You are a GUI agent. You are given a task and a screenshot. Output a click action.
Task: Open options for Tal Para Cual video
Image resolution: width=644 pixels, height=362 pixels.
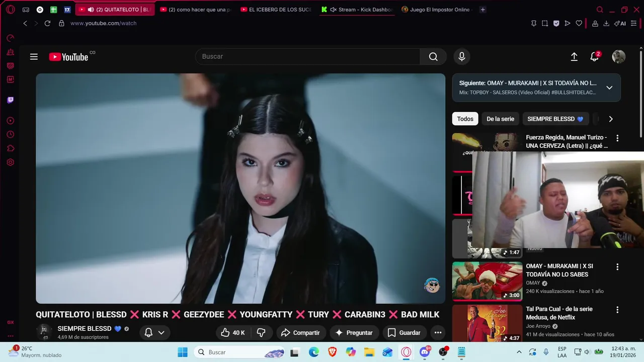click(617, 310)
